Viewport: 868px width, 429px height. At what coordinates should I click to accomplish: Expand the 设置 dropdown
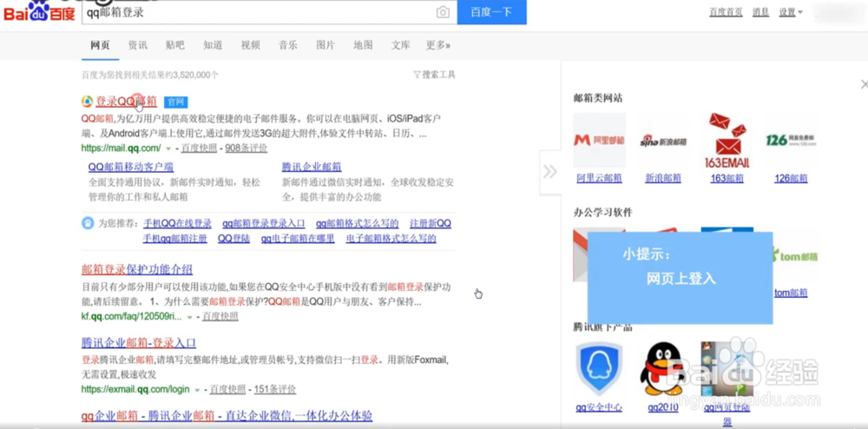tap(791, 12)
